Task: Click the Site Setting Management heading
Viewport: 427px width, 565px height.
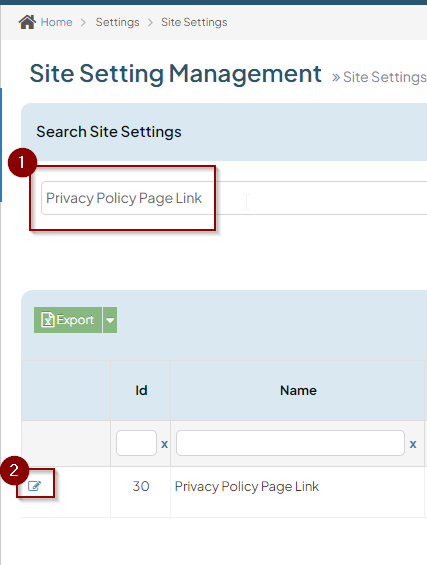Action: coord(175,74)
